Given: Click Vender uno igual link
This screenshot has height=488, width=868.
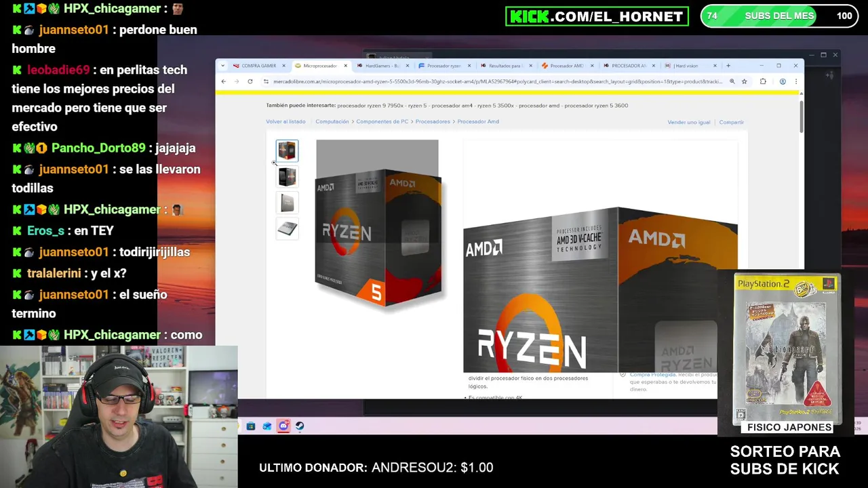Looking at the screenshot, I should tap(689, 122).
